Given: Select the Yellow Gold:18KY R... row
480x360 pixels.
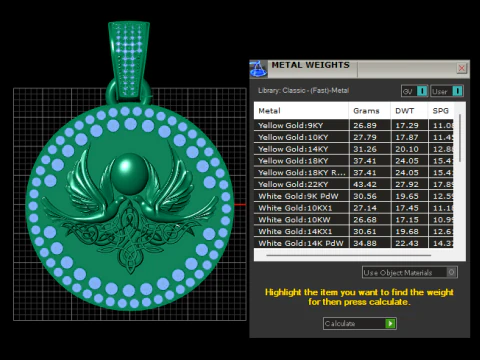Looking at the screenshot, I should click(x=354, y=172).
